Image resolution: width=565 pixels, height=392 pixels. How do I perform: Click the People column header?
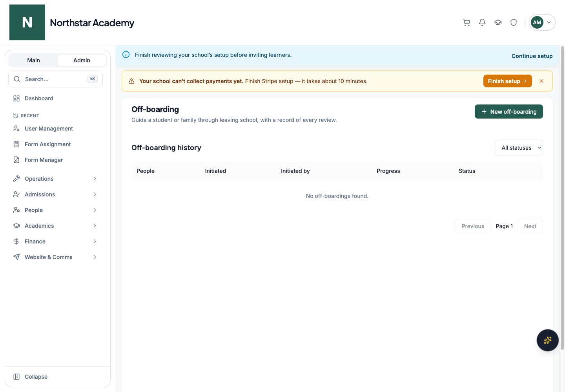point(146,171)
